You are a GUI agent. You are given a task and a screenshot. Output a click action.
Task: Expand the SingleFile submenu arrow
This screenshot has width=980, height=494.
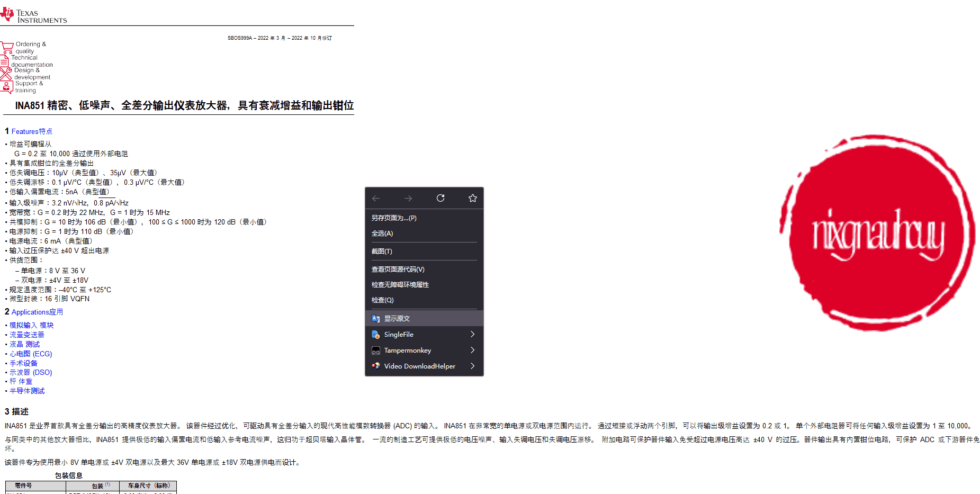click(x=472, y=335)
